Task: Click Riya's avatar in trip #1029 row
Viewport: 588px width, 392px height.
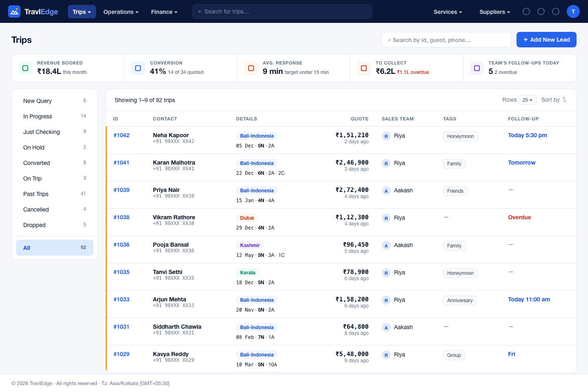Action: click(x=386, y=355)
